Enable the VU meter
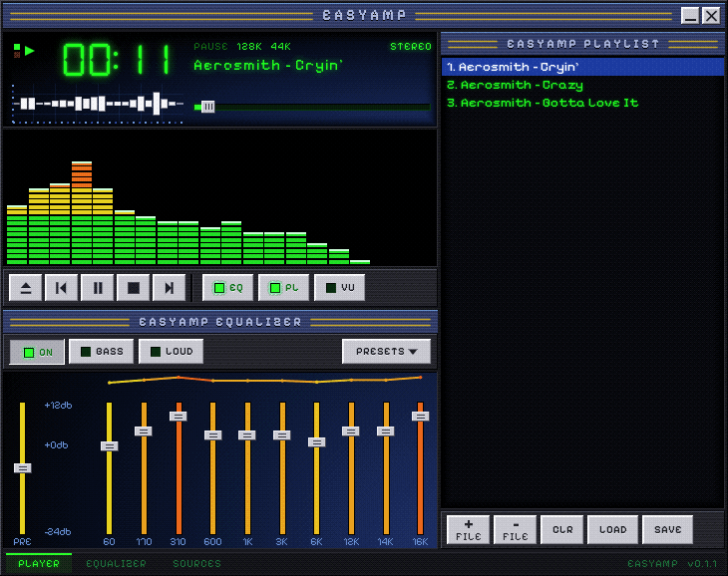 point(339,288)
